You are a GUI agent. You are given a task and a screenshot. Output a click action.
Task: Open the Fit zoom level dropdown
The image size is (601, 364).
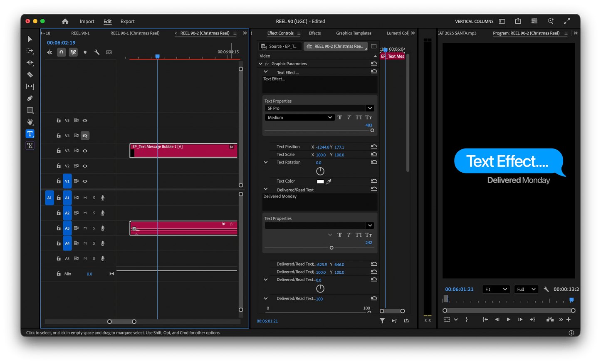tap(496, 289)
